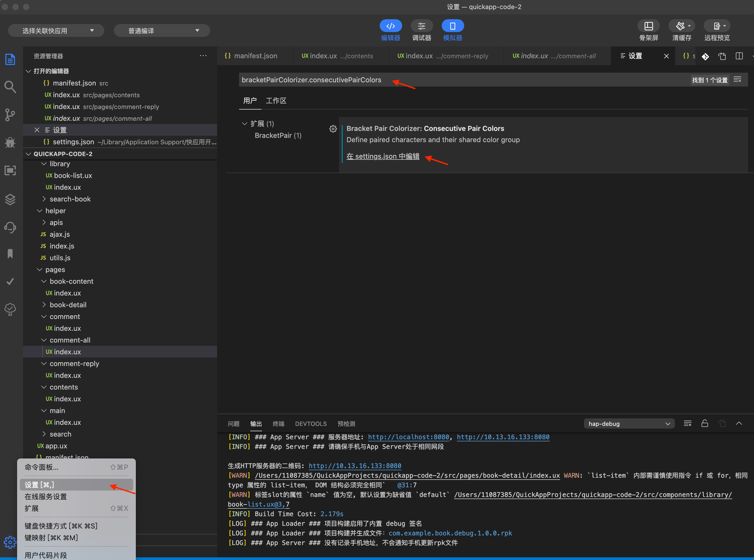Toggle the 调试器 debugger panel
Screen dimensions: 754x560
click(x=422, y=30)
